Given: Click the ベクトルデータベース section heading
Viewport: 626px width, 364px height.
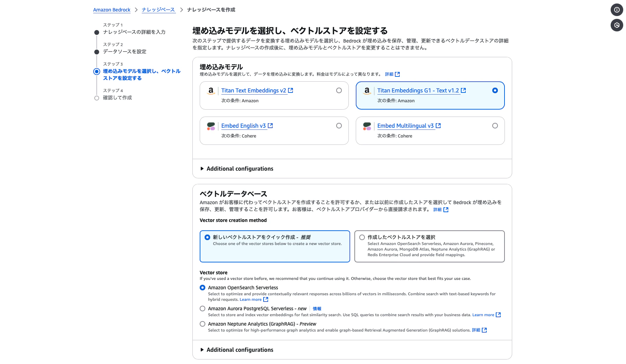Looking at the screenshot, I should [x=233, y=194].
